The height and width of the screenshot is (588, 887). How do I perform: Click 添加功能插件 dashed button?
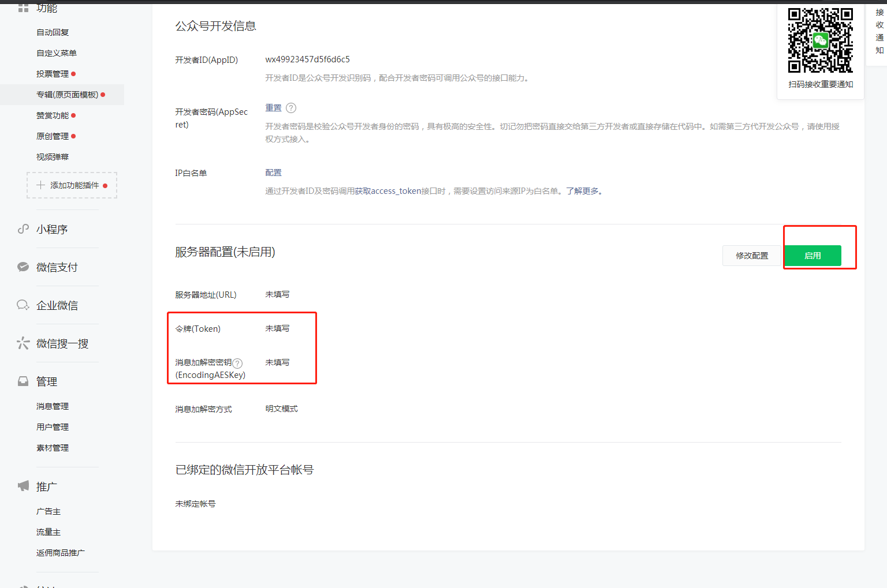pyautogui.click(x=72, y=185)
